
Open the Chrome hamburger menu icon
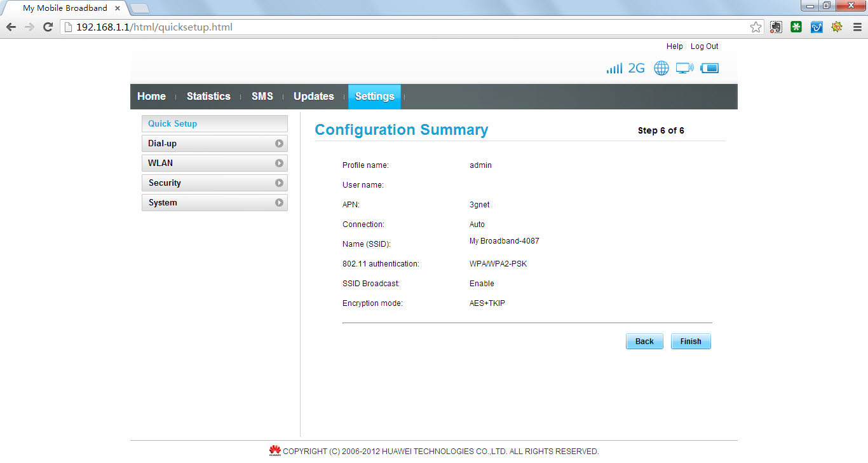coord(857,27)
